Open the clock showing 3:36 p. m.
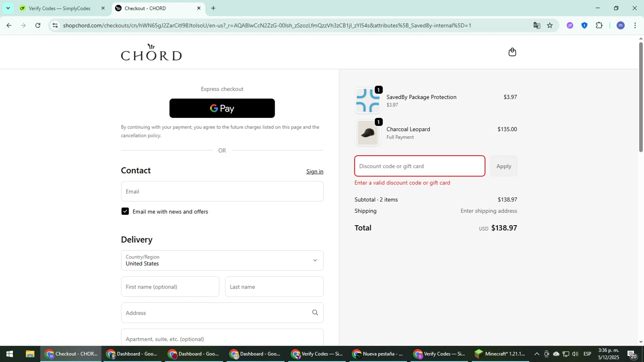 (x=609, y=354)
